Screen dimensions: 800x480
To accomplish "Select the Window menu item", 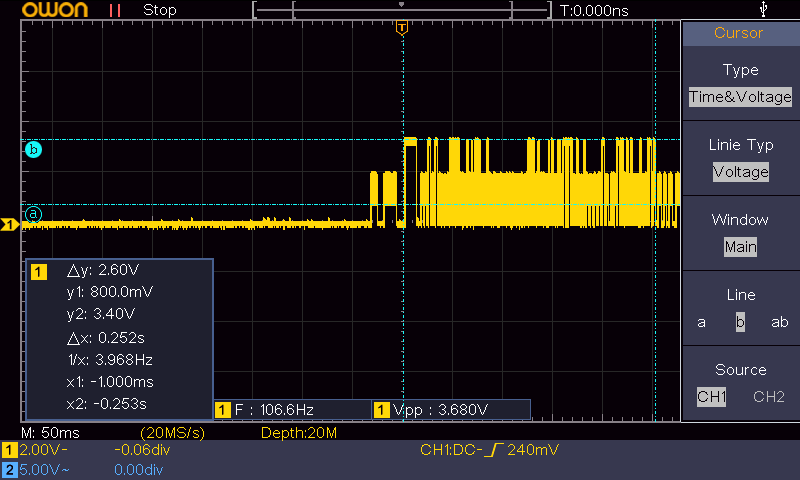I will pos(740,220).
